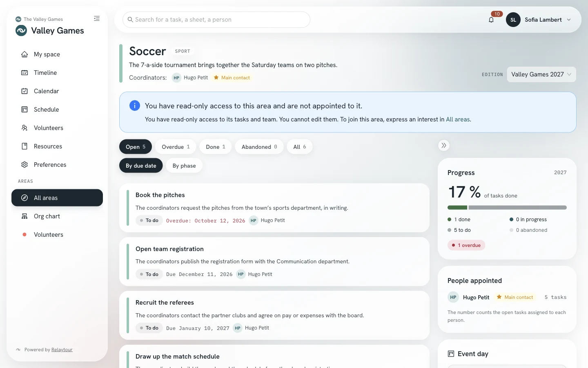
Task: Click Hugo Petit coordinator in the Soccer header
Action: point(190,78)
